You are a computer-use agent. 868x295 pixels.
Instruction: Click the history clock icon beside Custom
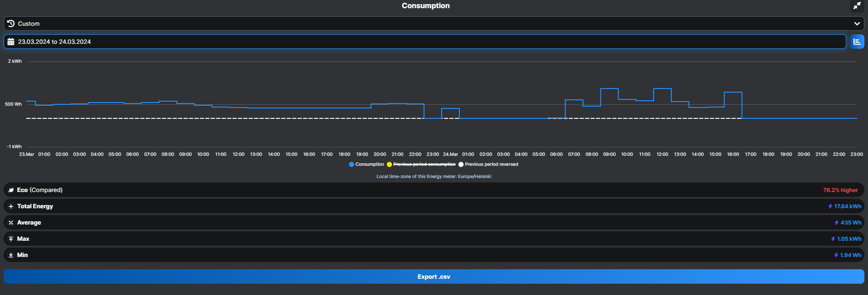tap(11, 23)
